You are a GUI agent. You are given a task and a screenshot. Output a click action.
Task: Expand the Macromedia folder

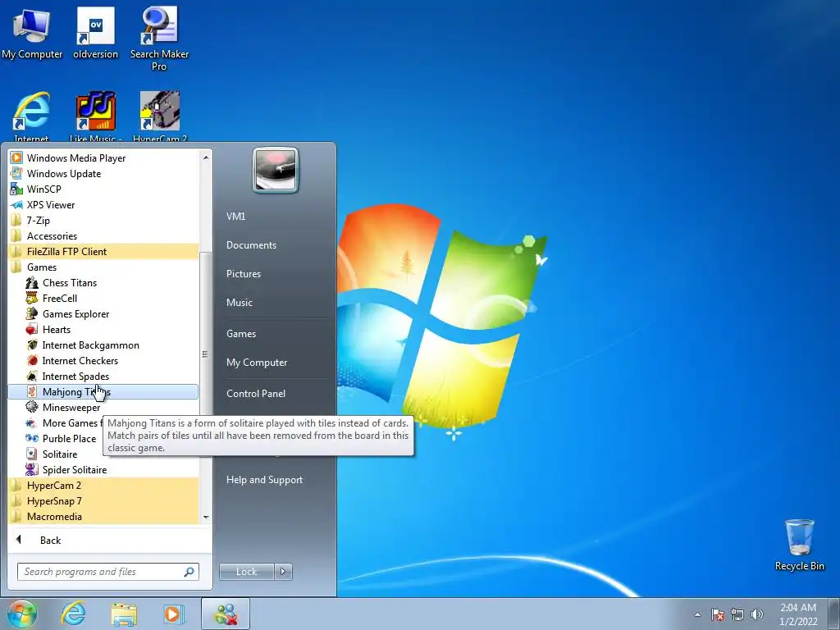103,517
